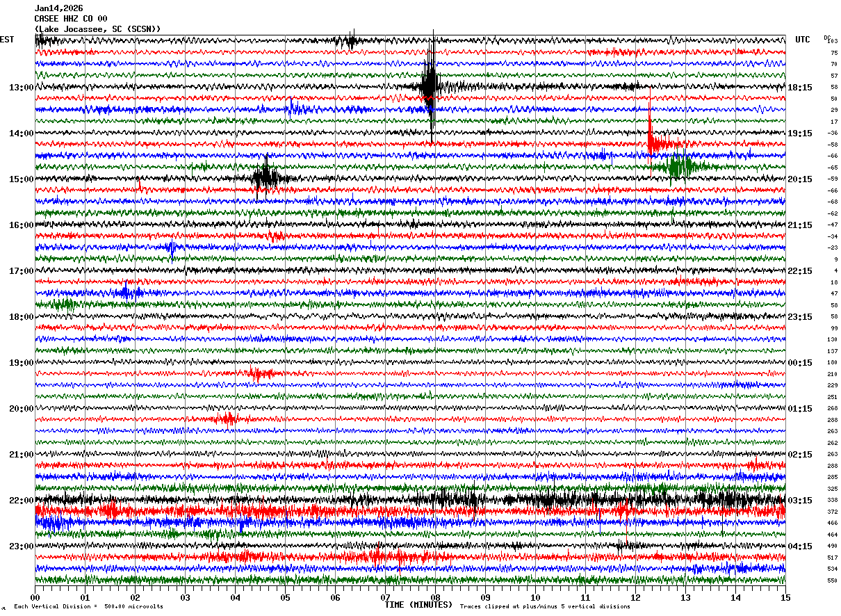Select the 20:15 UTC row label
Image resolution: width=841 pixels, height=616 pixels.
(799, 179)
